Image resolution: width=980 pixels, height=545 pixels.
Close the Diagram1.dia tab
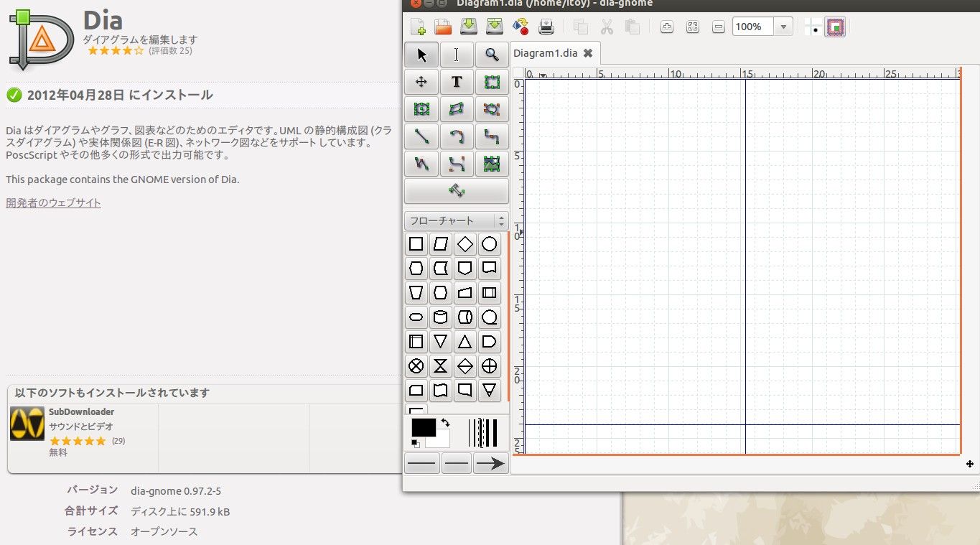[588, 53]
